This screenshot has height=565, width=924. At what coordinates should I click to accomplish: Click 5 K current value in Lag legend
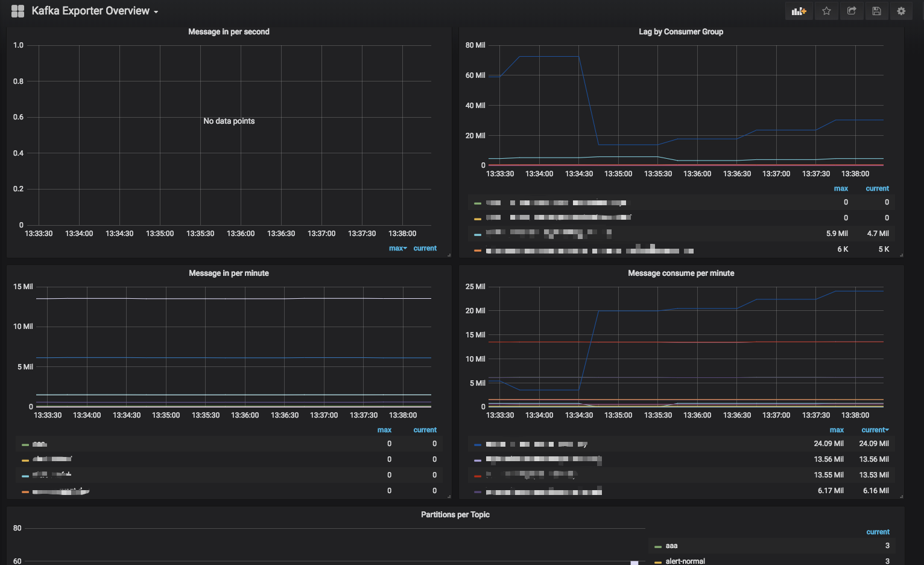[884, 249]
